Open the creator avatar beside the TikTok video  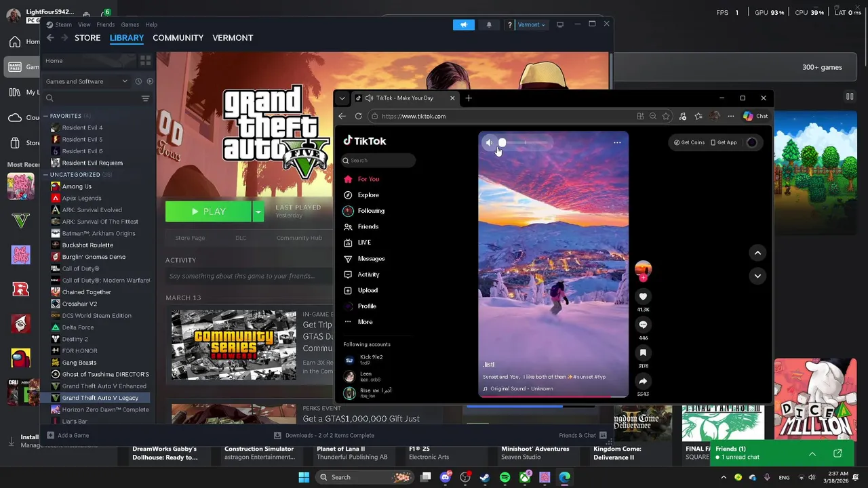click(x=643, y=269)
